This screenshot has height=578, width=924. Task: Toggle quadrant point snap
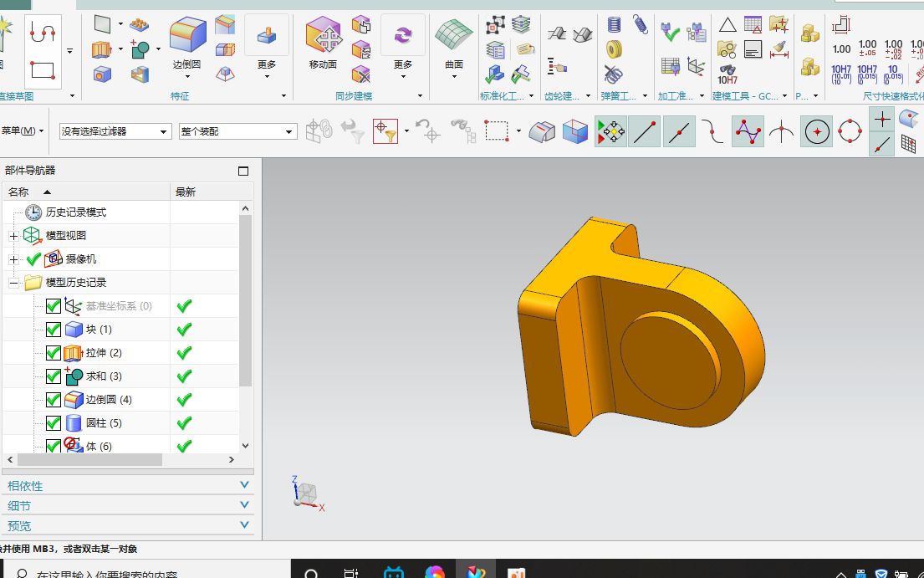click(x=850, y=131)
